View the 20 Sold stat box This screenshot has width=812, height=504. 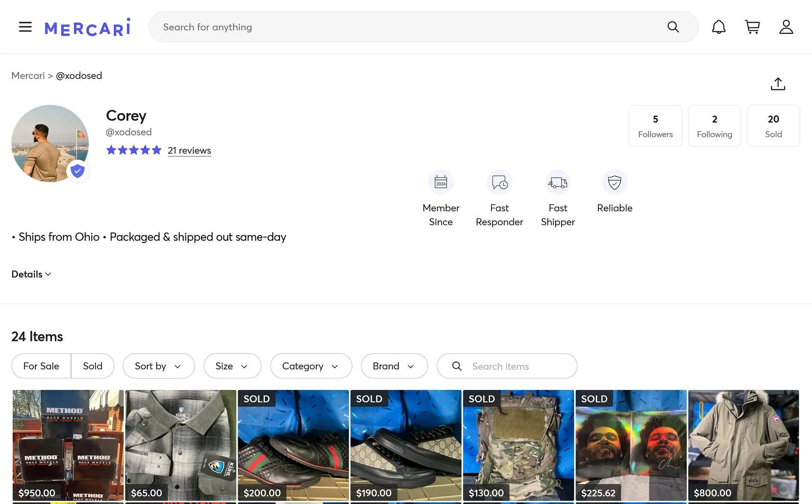pyautogui.click(x=774, y=126)
